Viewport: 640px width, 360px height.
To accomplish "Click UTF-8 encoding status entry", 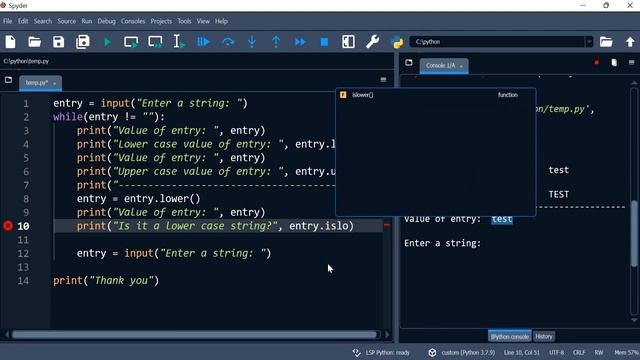I will [x=556, y=353].
